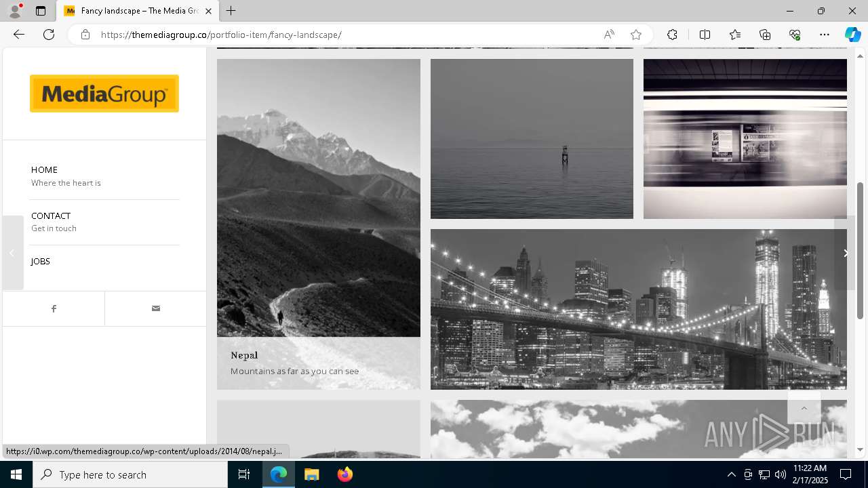The image size is (868, 488).
Task: Launch Firefox from taskbar
Action: point(344,474)
